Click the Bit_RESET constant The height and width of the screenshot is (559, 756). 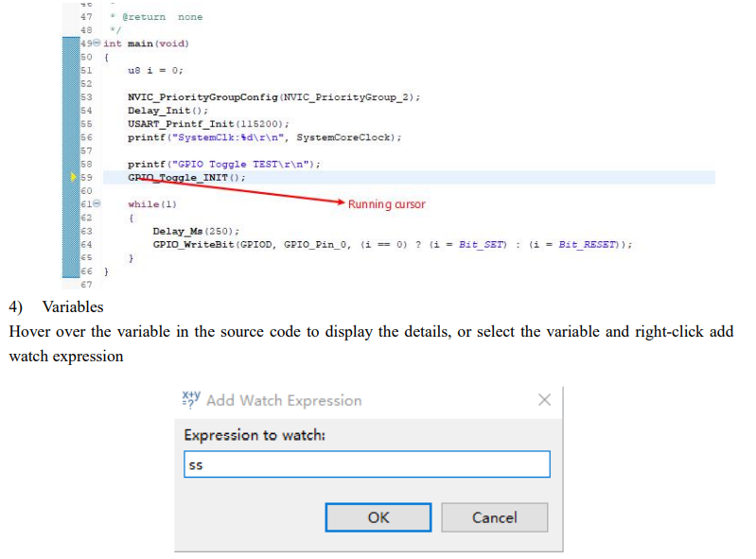click(x=588, y=244)
